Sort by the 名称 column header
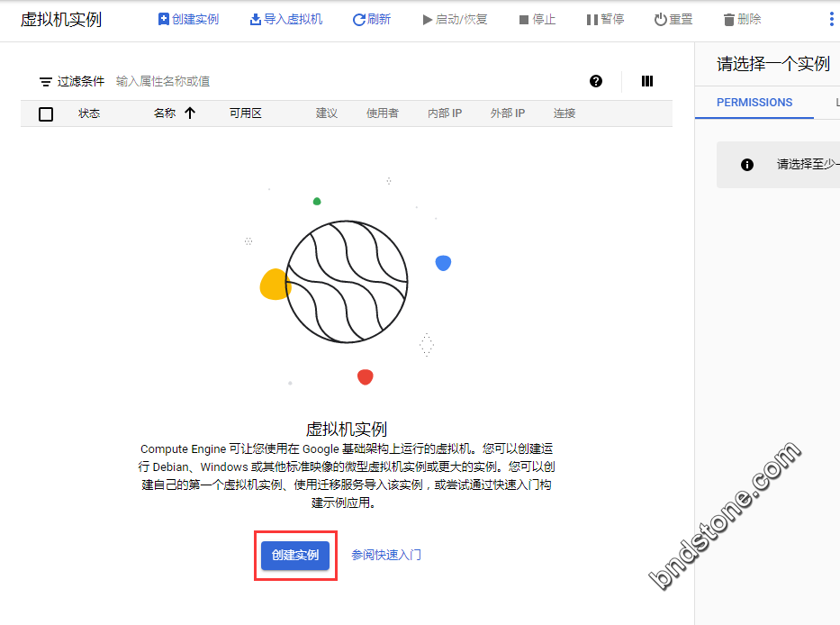840x625 pixels. (165, 113)
